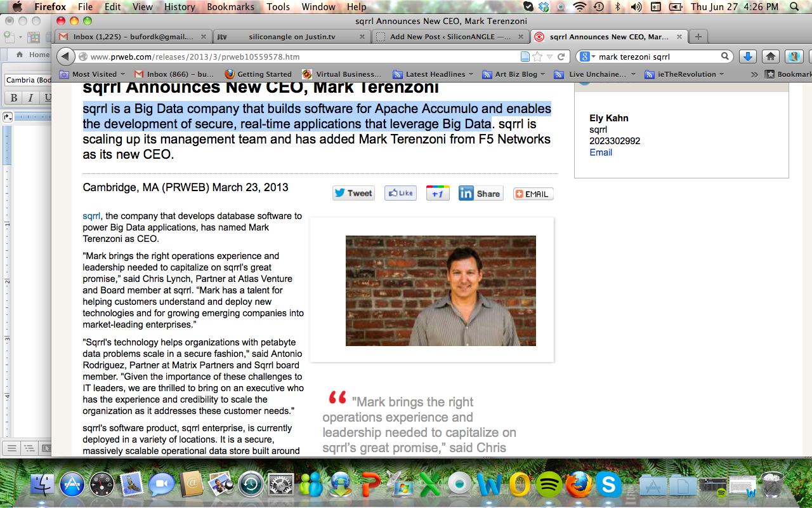Click the Bluetooth menu bar icon

[x=618, y=7]
